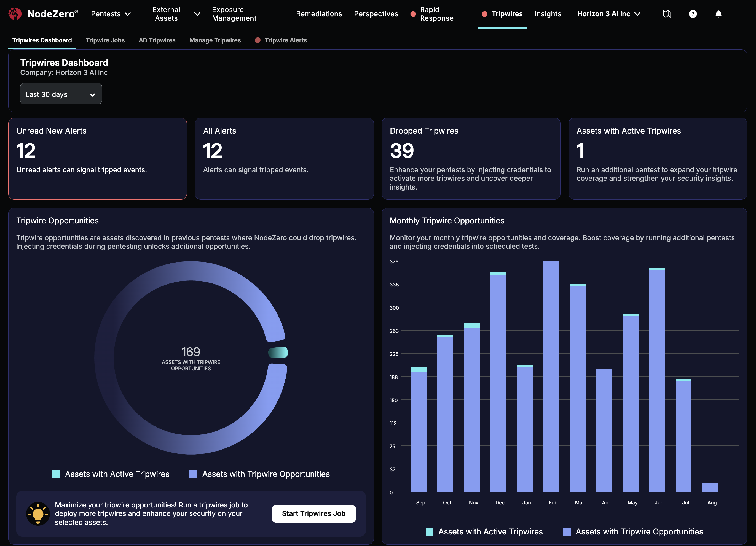Select the Sep bar in monthly chart
Viewport: 756px width, 546px height.
coord(419,430)
